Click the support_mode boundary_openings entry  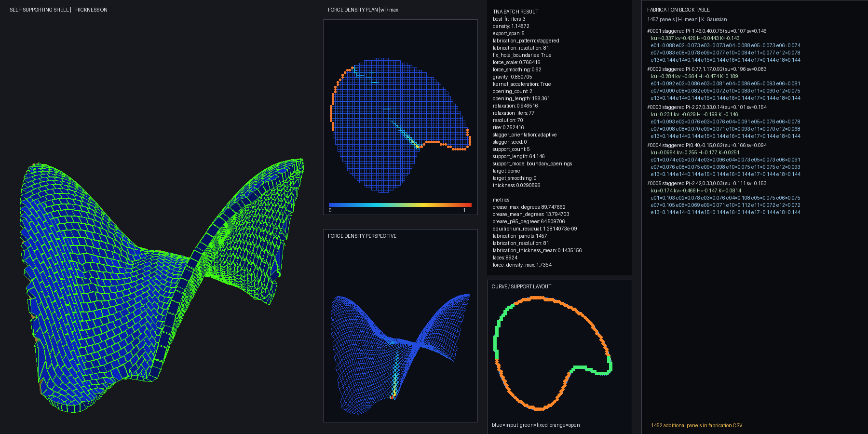pyautogui.click(x=532, y=163)
